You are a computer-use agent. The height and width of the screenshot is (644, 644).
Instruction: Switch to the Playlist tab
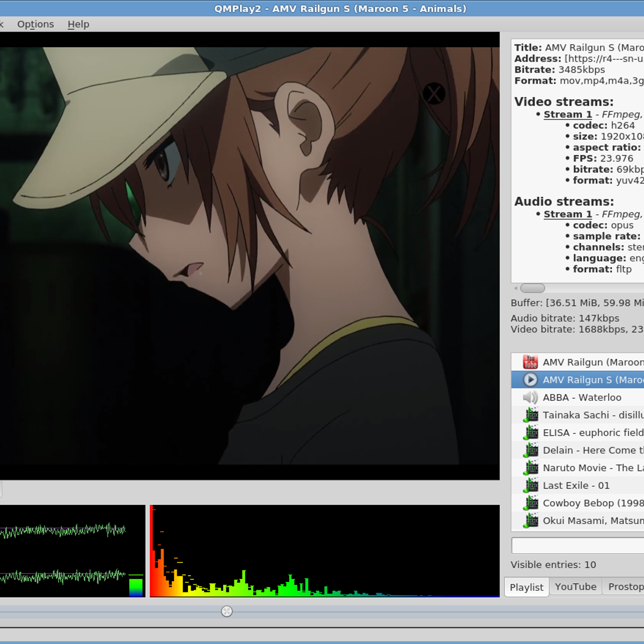[x=526, y=587]
